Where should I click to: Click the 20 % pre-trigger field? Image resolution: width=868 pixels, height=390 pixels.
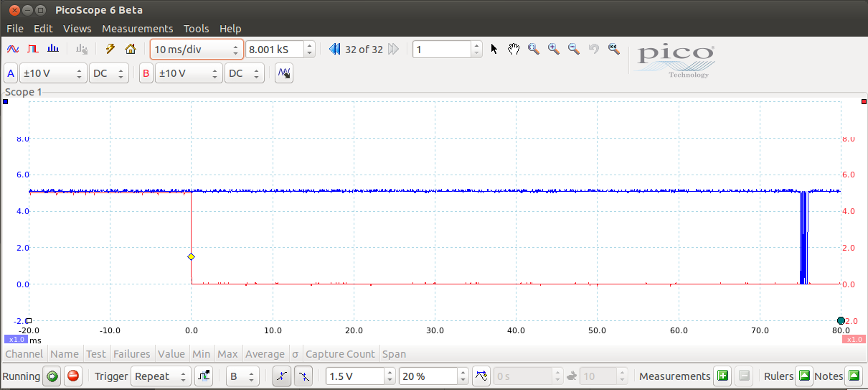(x=429, y=376)
